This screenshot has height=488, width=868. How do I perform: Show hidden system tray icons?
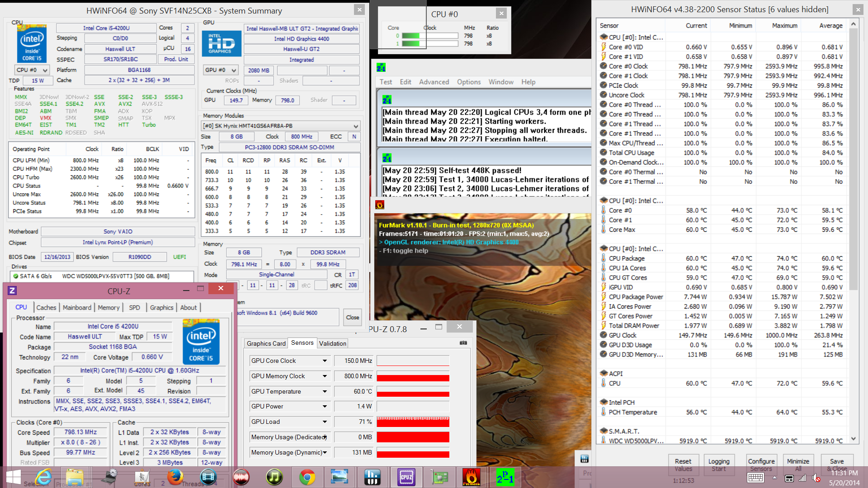click(774, 478)
